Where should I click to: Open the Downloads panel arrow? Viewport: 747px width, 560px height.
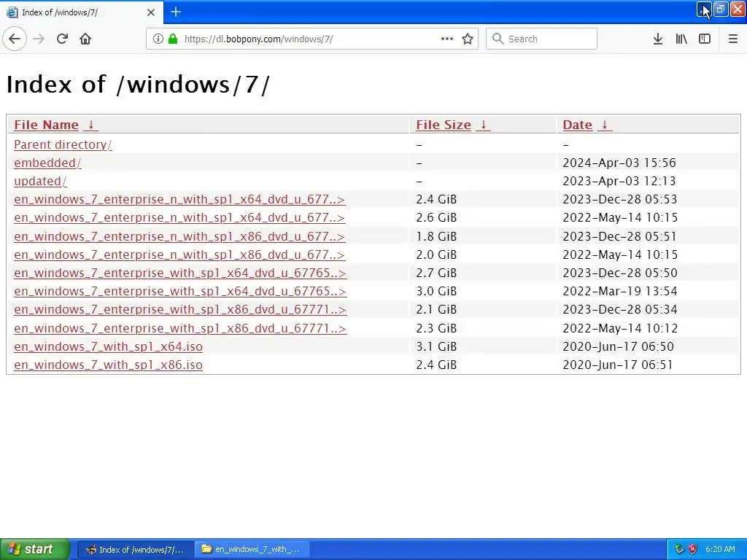coord(658,39)
